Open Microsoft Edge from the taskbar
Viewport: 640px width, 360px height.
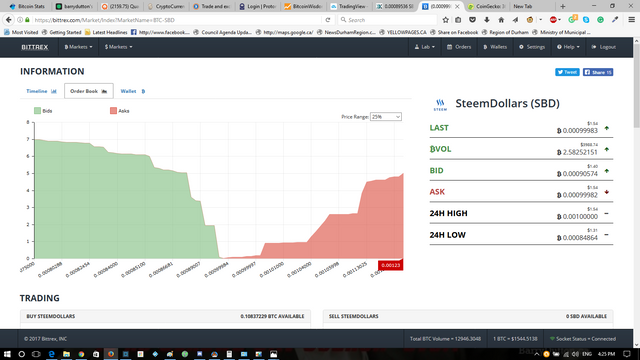(x=51, y=354)
